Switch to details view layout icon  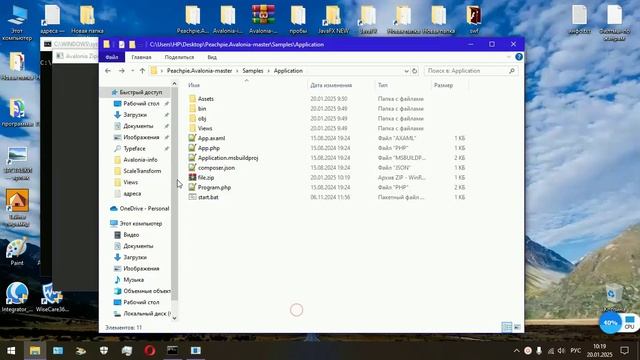[x=506, y=327]
